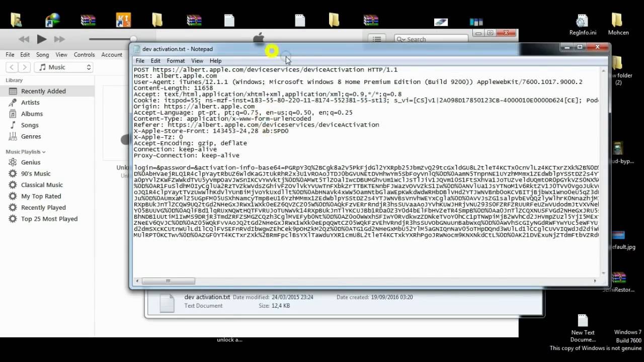
Task: Click the "Host: albert.apple.com" line
Action: point(175,76)
